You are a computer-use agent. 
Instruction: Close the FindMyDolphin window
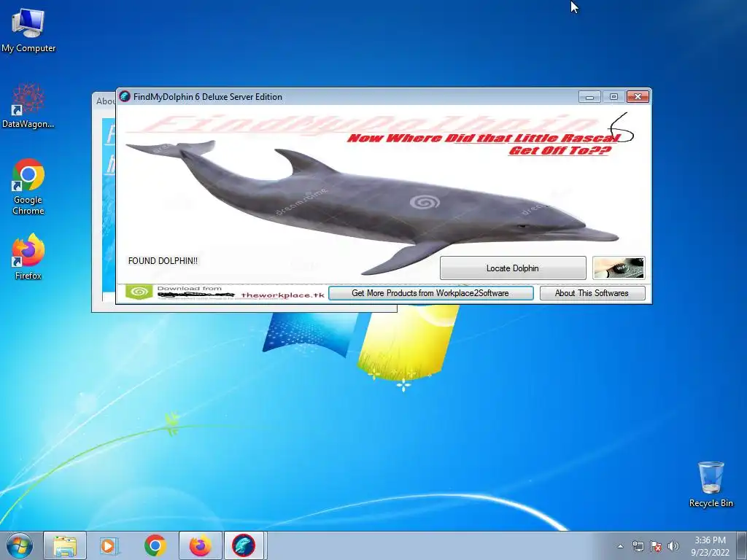coord(638,97)
